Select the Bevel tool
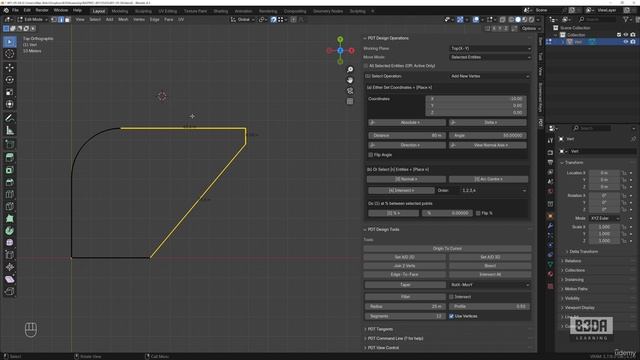 point(9,182)
